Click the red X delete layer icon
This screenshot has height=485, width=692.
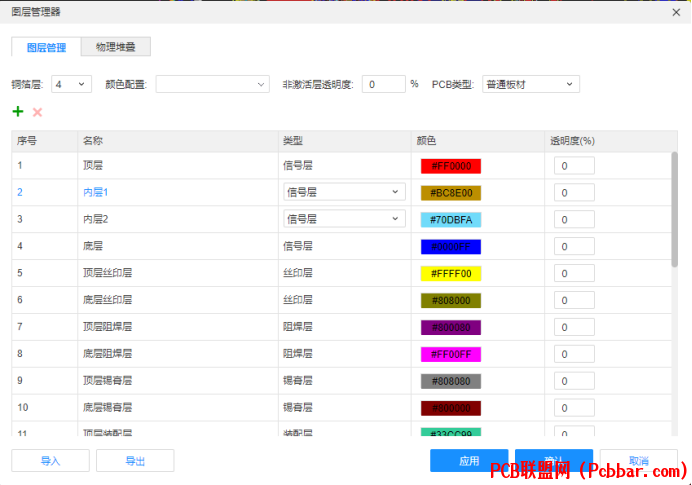pyautogui.click(x=38, y=112)
